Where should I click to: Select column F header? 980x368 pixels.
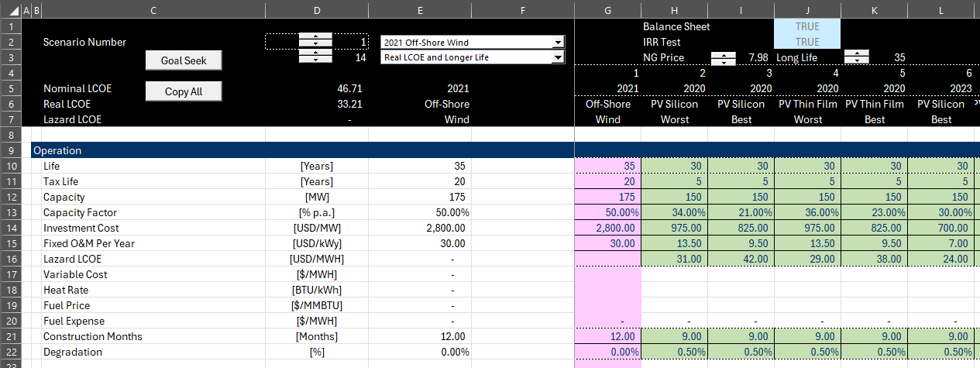click(523, 9)
